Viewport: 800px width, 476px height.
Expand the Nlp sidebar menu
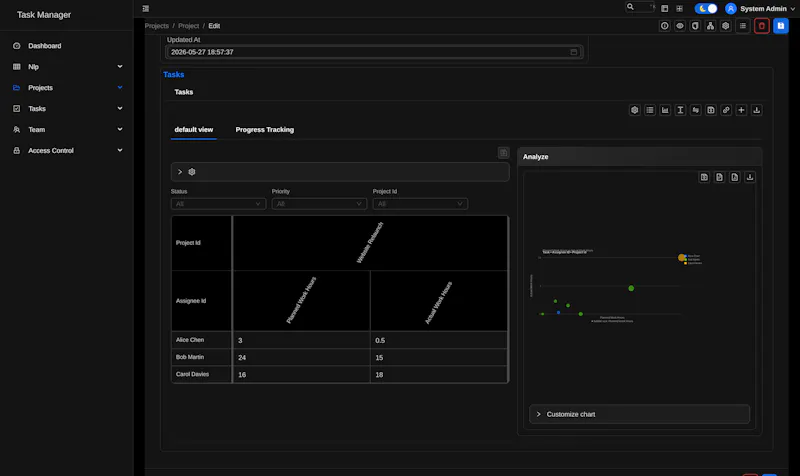point(67,66)
